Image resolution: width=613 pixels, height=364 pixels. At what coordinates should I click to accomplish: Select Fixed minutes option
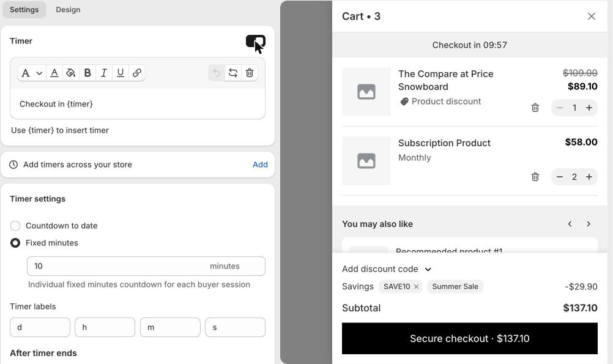pyautogui.click(x=15, y=243)
